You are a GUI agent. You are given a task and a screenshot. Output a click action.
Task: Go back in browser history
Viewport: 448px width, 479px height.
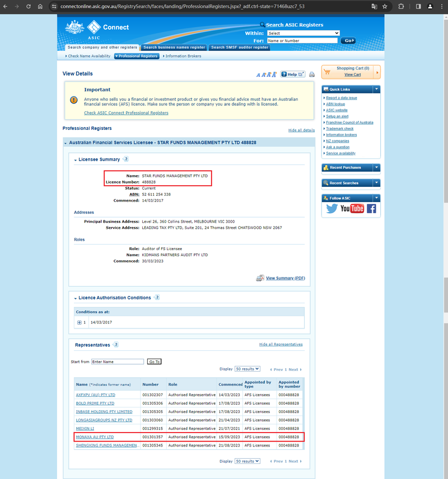pyautogui.click(x=6, y=6)
